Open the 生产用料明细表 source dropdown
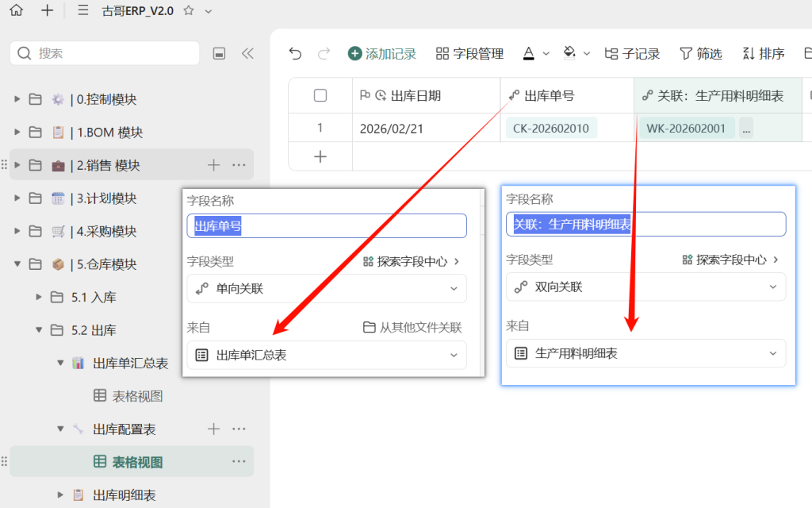This screenshot has height=508, width=812. tap(645, 353)
